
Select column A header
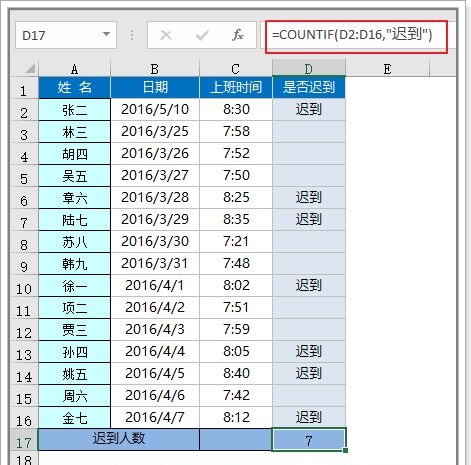tap(74, 69)
